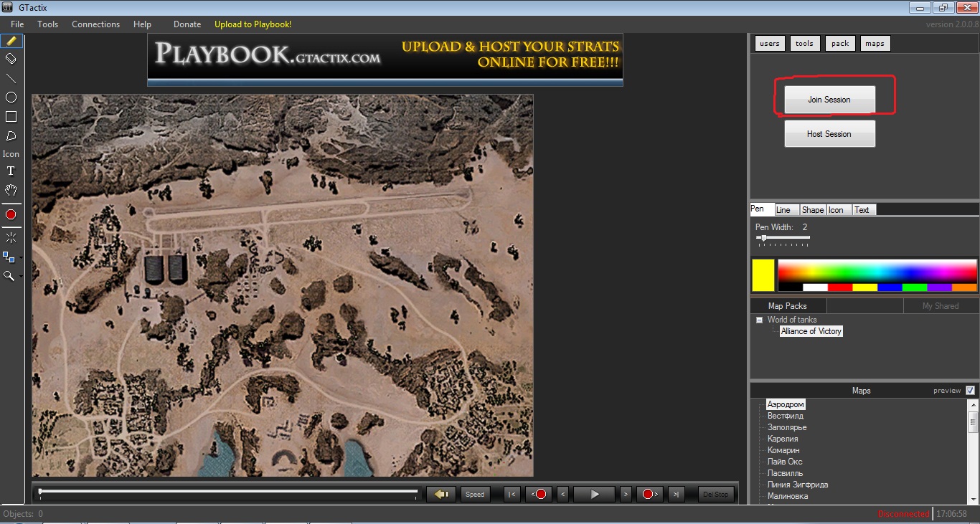Select the ping starburst tool

[11, 237]
